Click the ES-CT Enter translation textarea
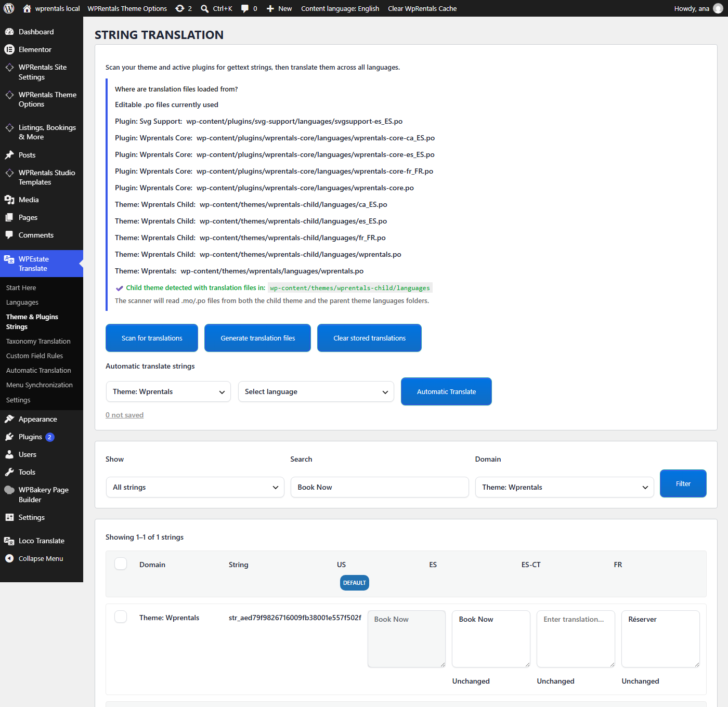 (x=576, y=639)
